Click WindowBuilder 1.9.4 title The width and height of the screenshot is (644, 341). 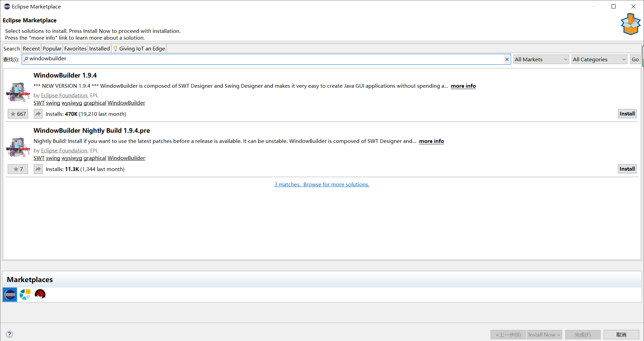65,76
